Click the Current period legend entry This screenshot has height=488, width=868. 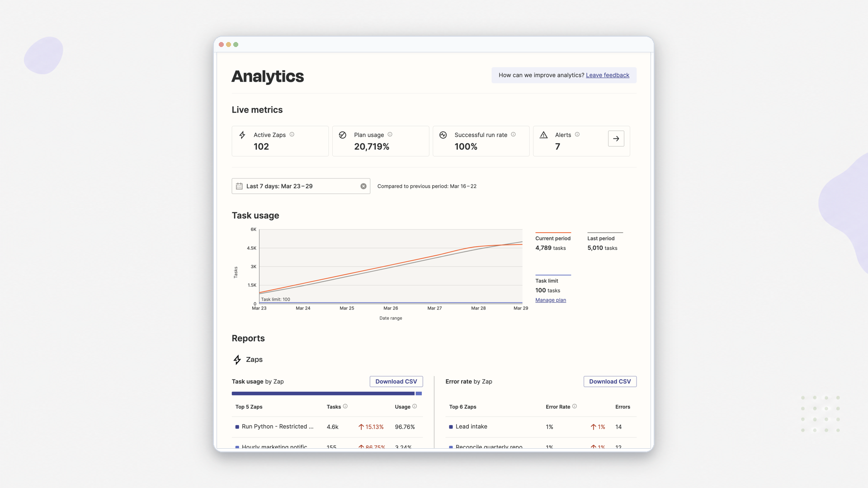(553, 243)
